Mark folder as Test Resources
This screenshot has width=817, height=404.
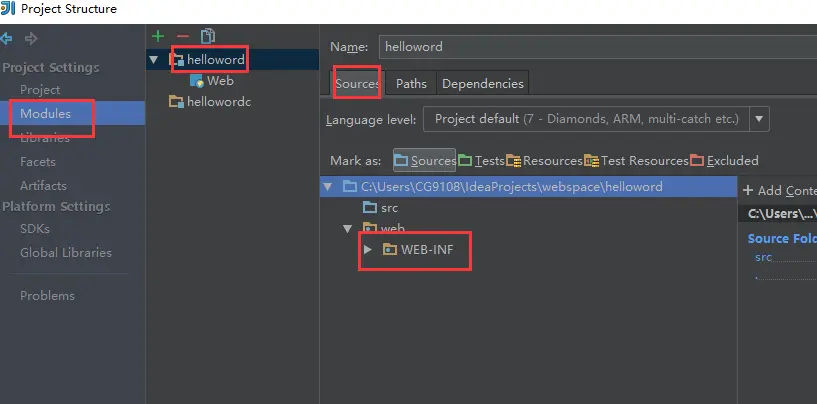(636, 161)
